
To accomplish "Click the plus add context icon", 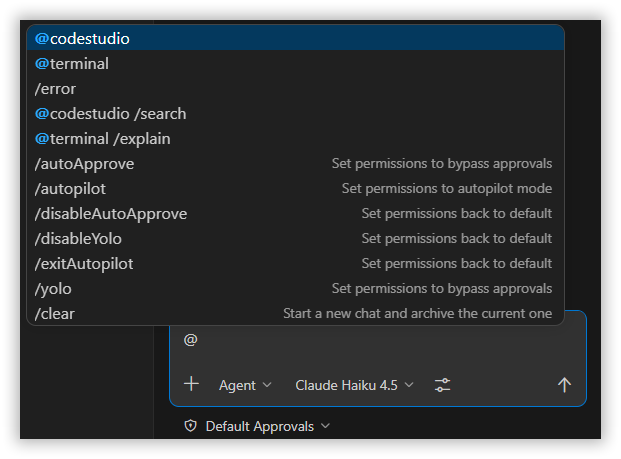I will point(191,384).
